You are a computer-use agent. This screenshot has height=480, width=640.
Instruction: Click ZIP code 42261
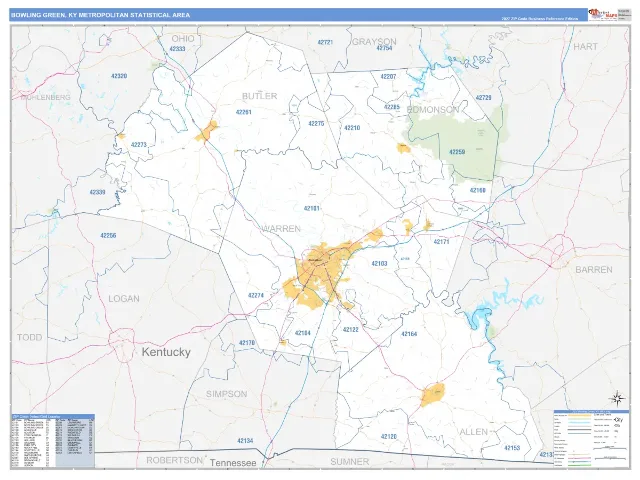click(244, 112)
